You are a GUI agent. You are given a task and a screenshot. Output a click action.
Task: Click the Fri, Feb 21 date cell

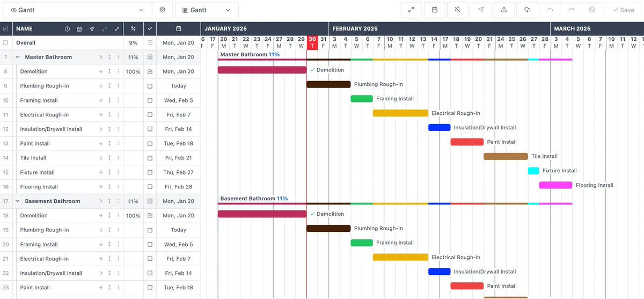click(x=179, y=158)
